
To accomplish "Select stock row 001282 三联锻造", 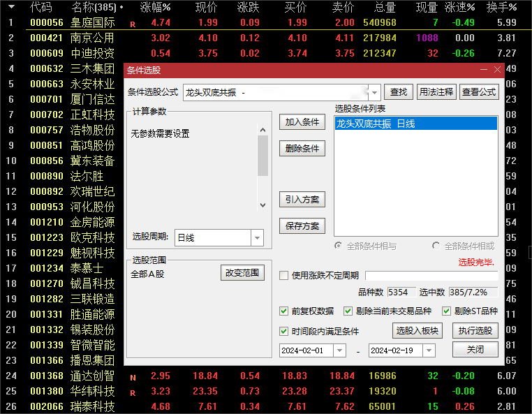I will coord(62,299).
